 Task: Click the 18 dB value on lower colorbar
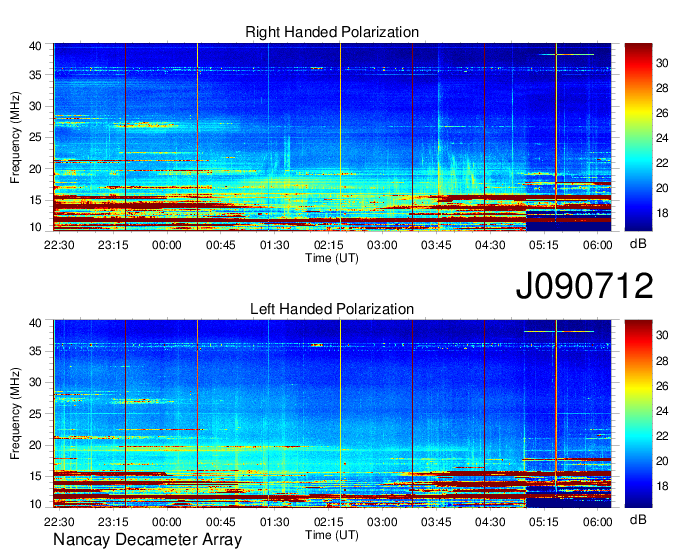click(662, 486)
